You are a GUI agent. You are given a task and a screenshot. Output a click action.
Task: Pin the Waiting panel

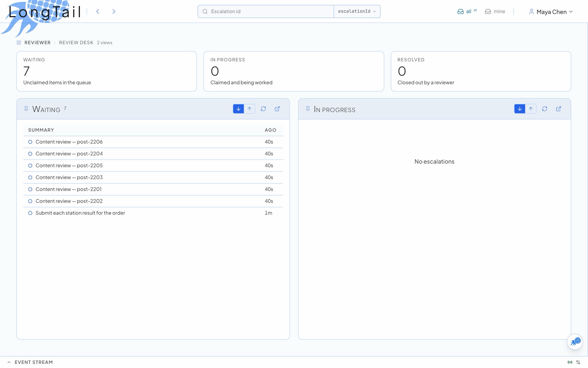coord(26,109)
